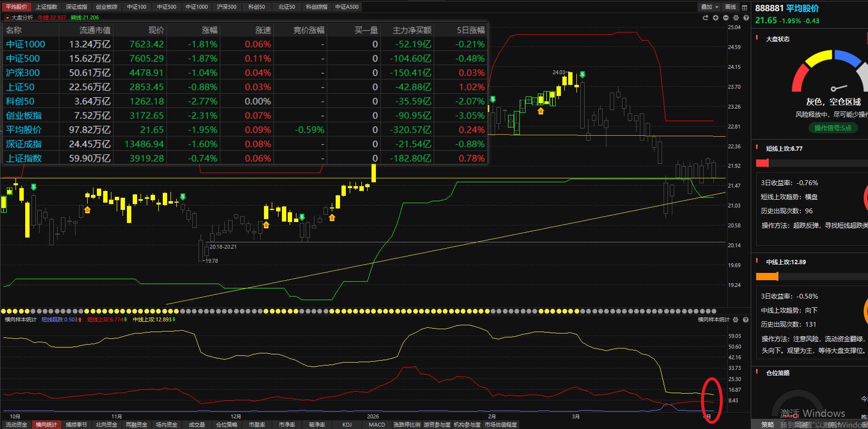Toggle the 画线 drawing tool
Image resolution: width=868 pixels, height=429 pixels.
point(730,7)
